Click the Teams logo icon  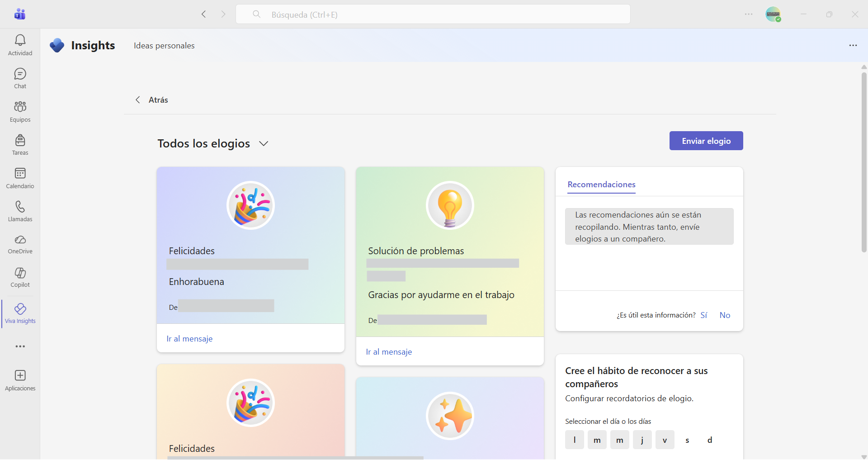[x=20, y=14]
